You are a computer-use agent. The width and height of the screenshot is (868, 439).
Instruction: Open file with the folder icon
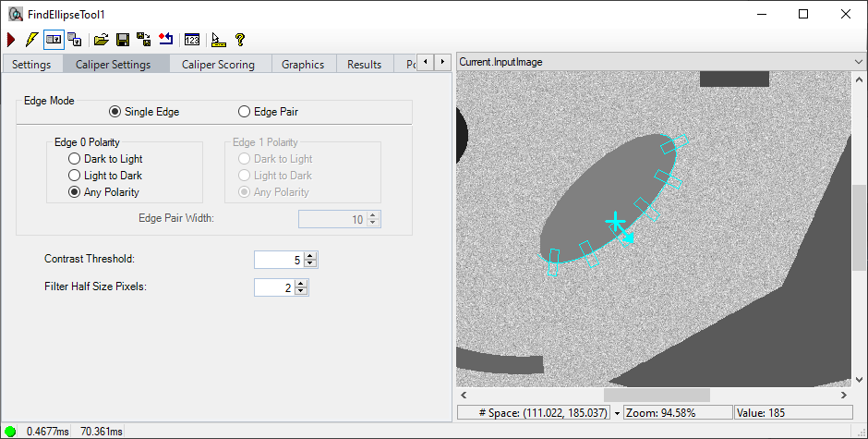102,40
